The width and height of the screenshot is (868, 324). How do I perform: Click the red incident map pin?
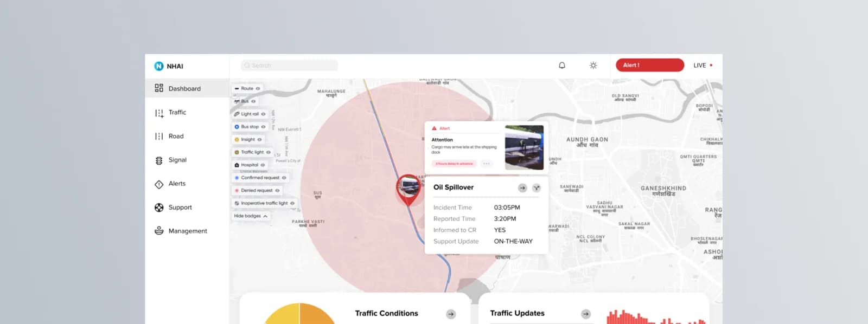click(x=408, y=190)
